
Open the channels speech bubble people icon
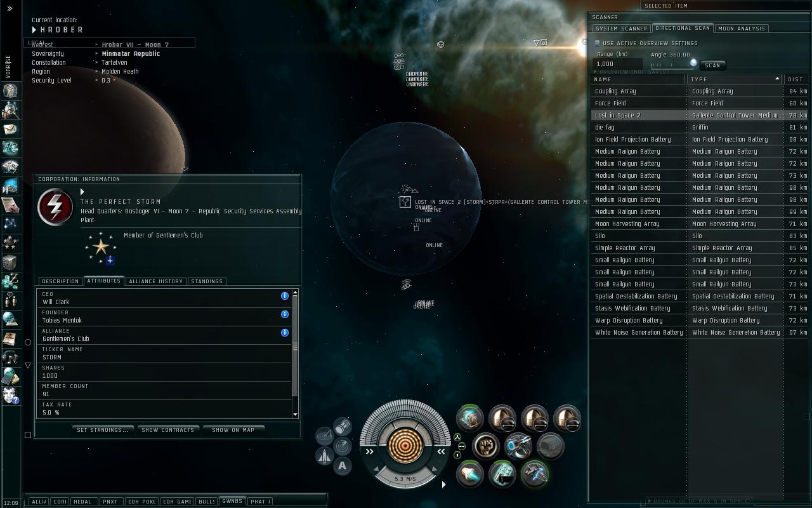click(x=10, y=300)
